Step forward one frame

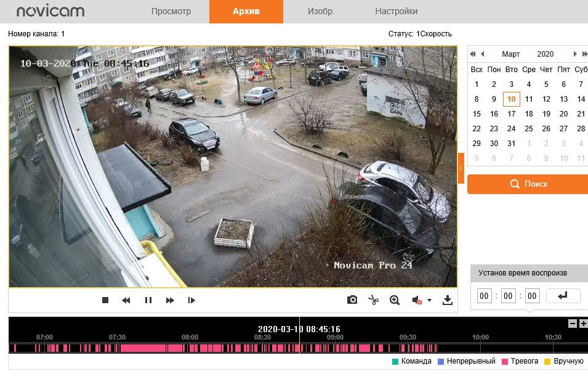pos(191,300)
